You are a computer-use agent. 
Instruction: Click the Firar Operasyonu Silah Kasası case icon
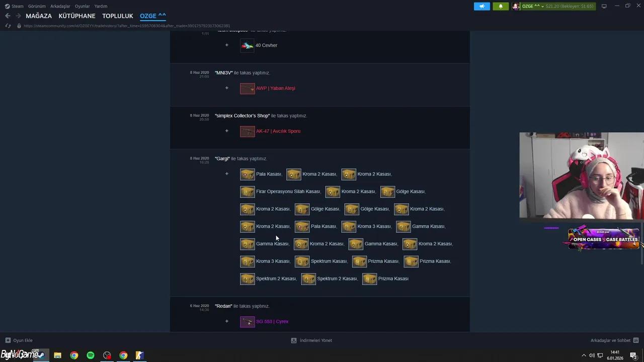pyautogui.click(x=247, y=192)
